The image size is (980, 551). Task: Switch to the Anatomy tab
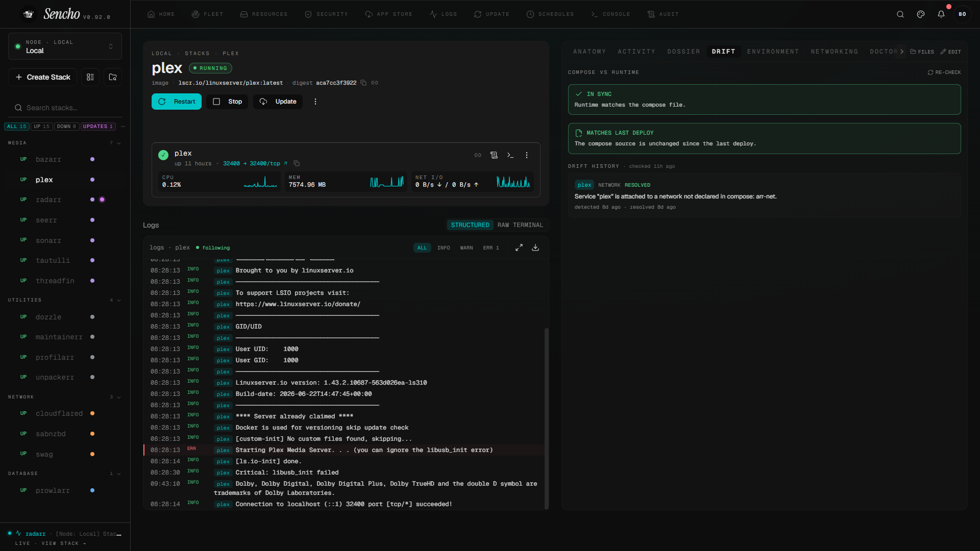(590, 52)
